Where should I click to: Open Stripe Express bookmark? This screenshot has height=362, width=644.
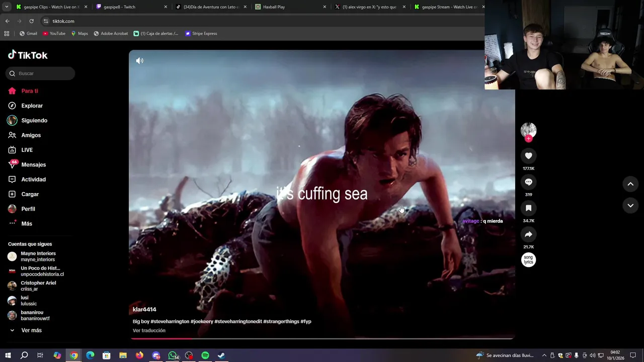click(201, 34)
